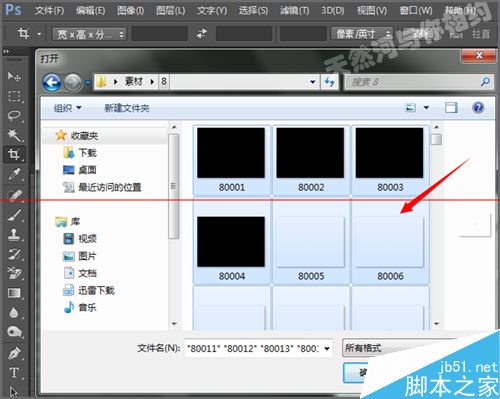Select 最近访问的位置 in sidebar
Screen dimensions: 500x399
click(x=102, y=187)
